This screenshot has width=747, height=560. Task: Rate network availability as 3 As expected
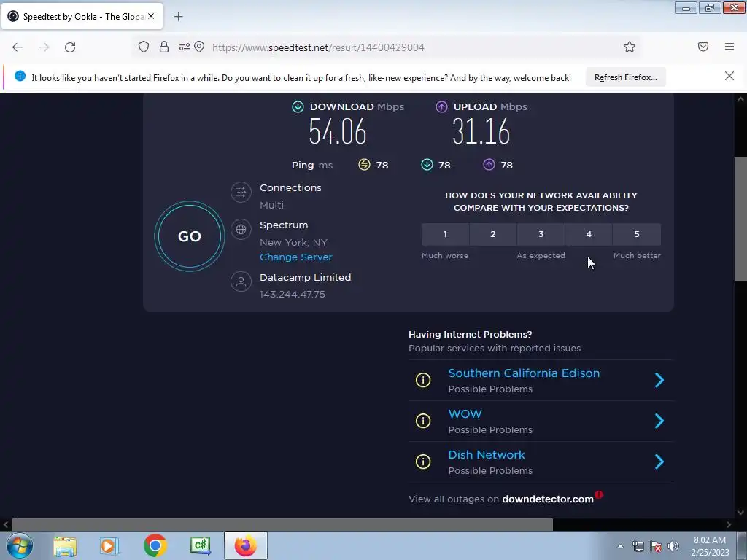[541, 234]
